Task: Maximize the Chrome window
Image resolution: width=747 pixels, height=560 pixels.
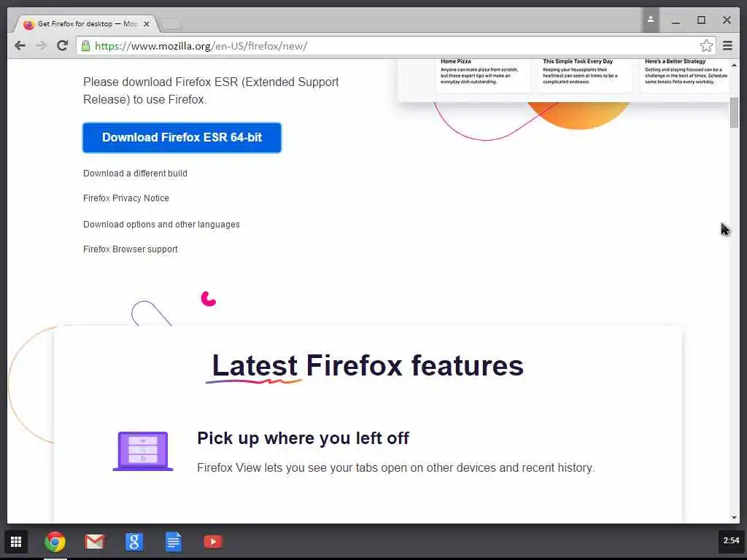Action: tap(701, 20)
